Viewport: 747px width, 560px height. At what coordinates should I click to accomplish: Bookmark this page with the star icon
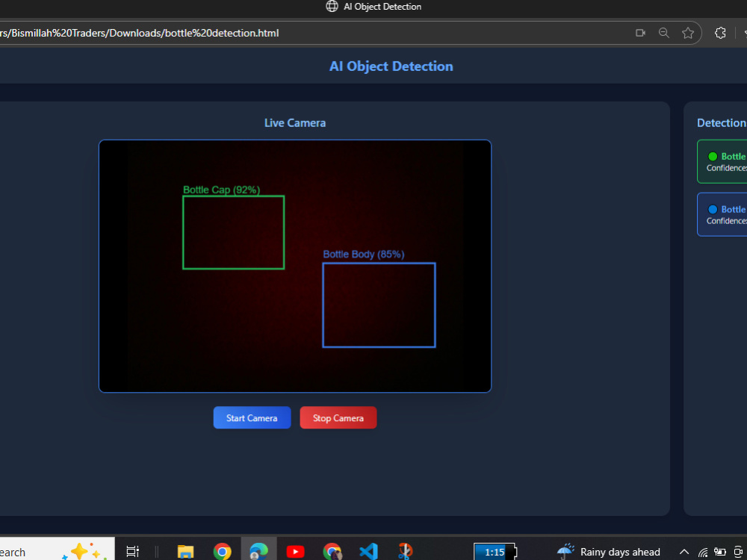click(688, 33)
